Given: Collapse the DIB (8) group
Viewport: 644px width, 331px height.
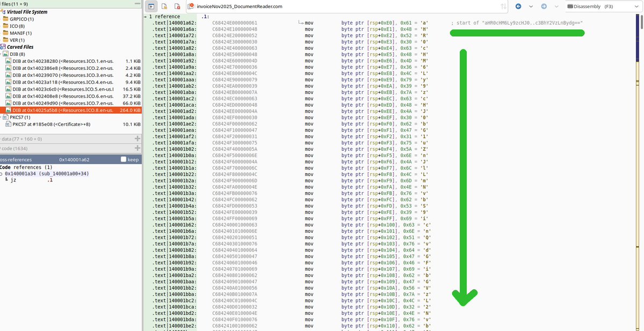Looking at the screenshot, I should (2, 54).
